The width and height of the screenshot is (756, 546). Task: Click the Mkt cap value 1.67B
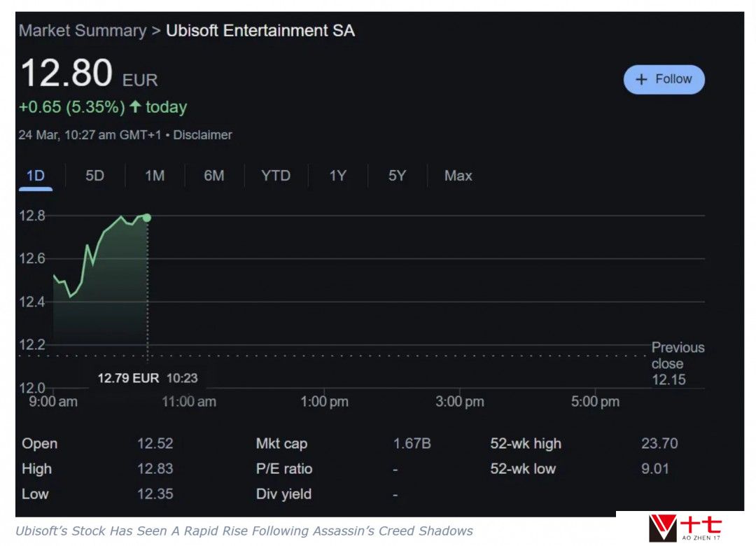point(412,444)
